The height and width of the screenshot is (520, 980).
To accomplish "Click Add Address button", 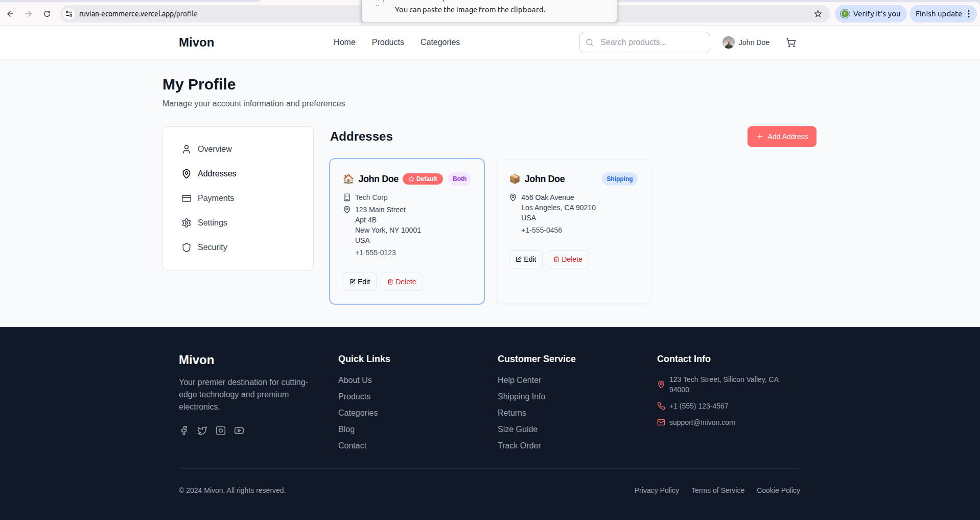I will (x=782, y=137).
